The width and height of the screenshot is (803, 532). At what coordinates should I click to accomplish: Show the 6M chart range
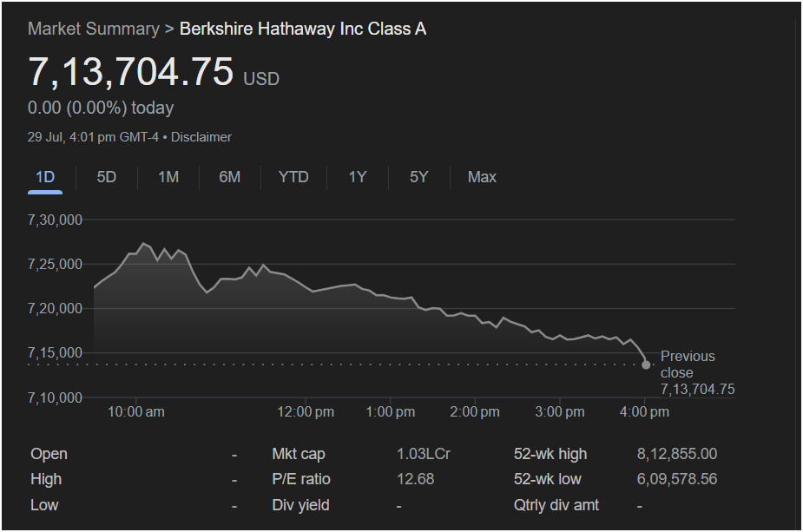229,177
